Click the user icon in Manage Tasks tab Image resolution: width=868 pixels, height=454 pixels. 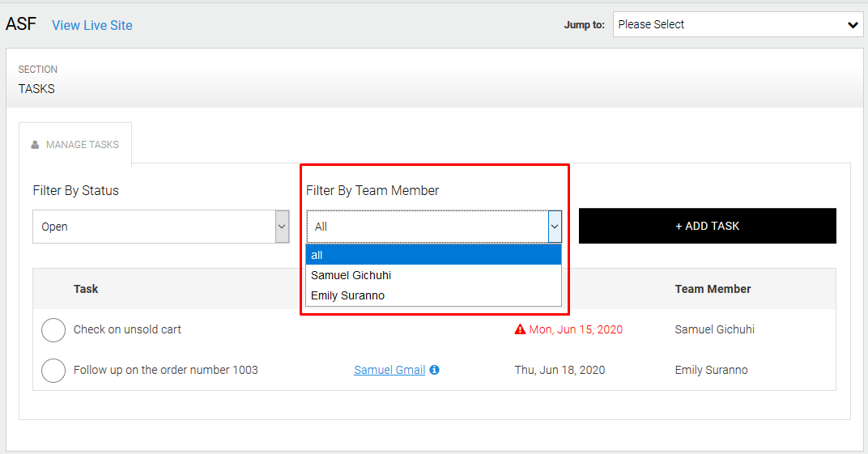(35, 145)
